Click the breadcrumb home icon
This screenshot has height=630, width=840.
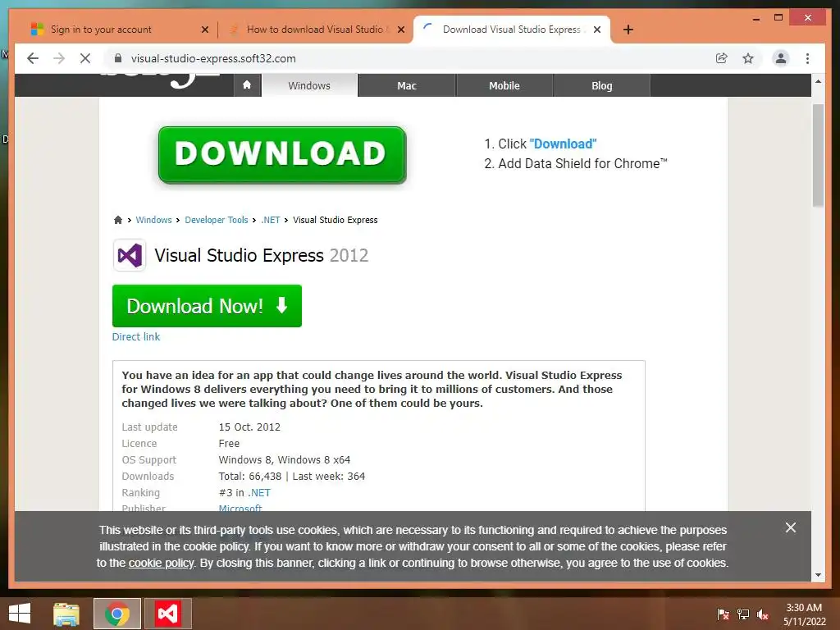point(118,220)
